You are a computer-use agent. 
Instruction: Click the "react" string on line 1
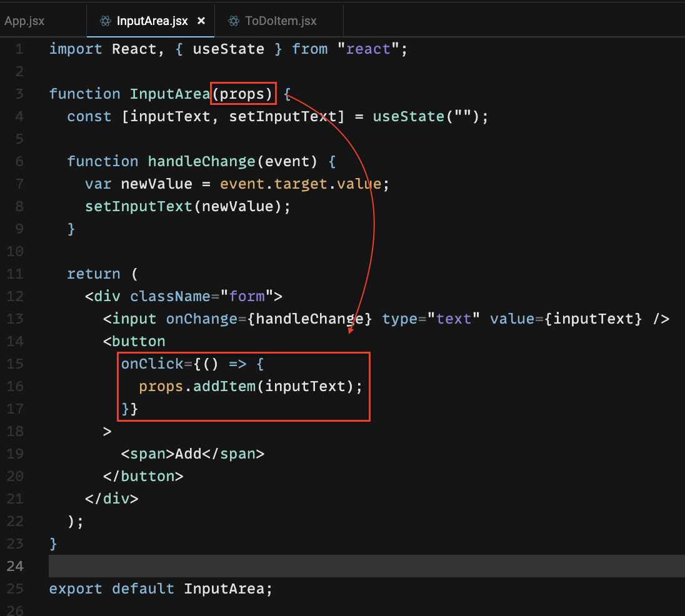click(368, 49)
